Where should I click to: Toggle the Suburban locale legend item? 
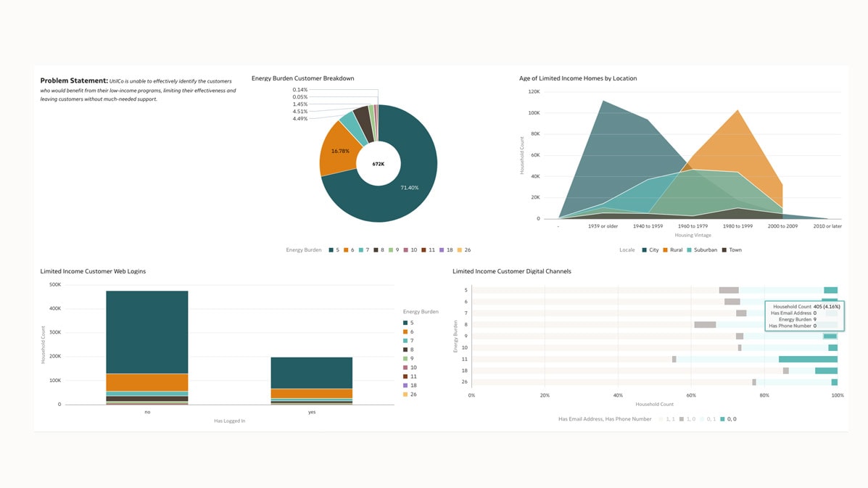[701, 250]
